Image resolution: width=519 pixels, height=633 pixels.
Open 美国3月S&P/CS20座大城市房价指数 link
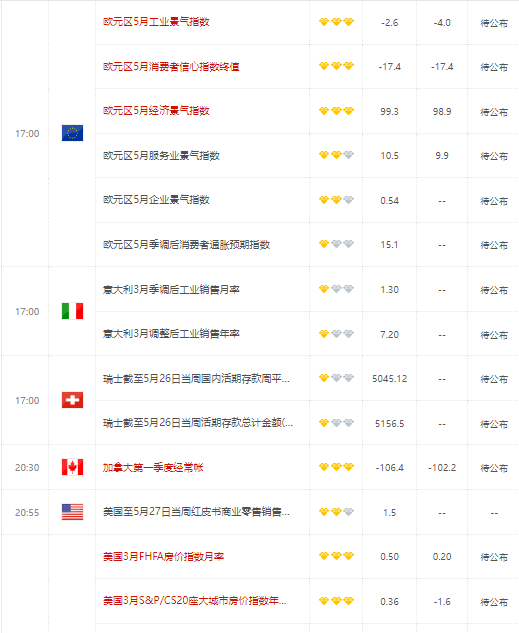point(195,601)
